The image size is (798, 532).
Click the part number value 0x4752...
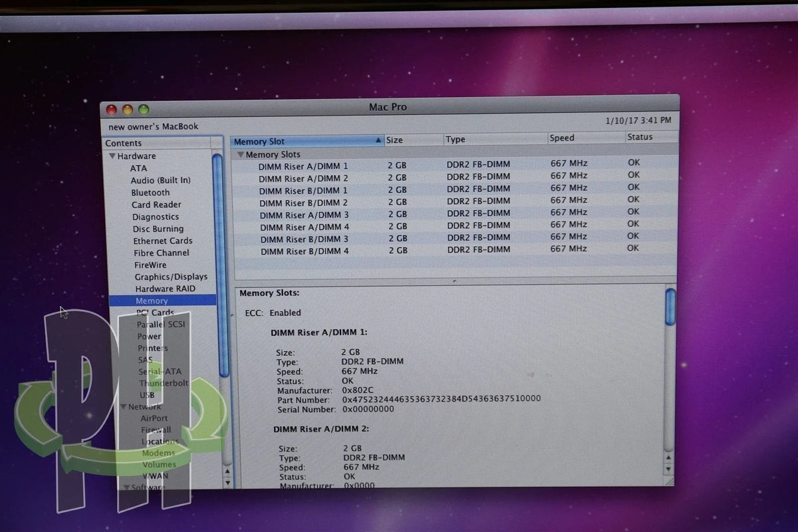442,399
